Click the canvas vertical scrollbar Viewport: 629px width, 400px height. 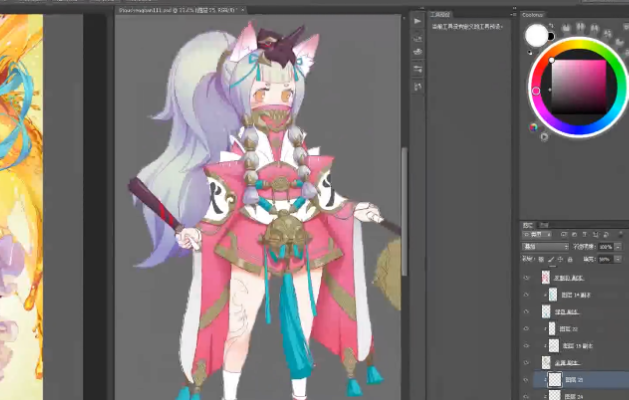coord(404,212)
